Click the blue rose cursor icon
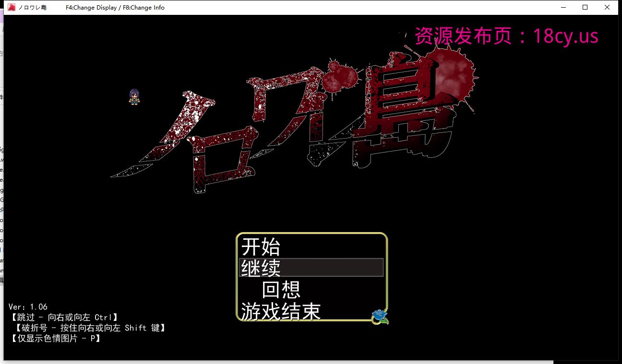 click(x=380, y=317)
